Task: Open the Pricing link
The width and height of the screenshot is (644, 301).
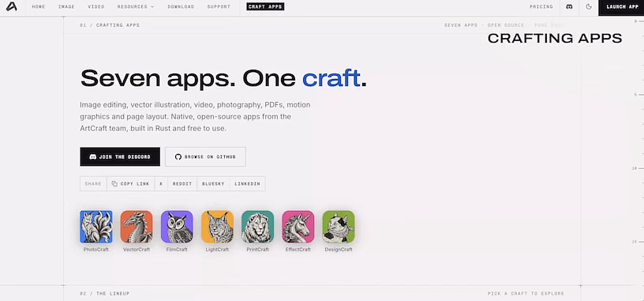Action: 541,7
